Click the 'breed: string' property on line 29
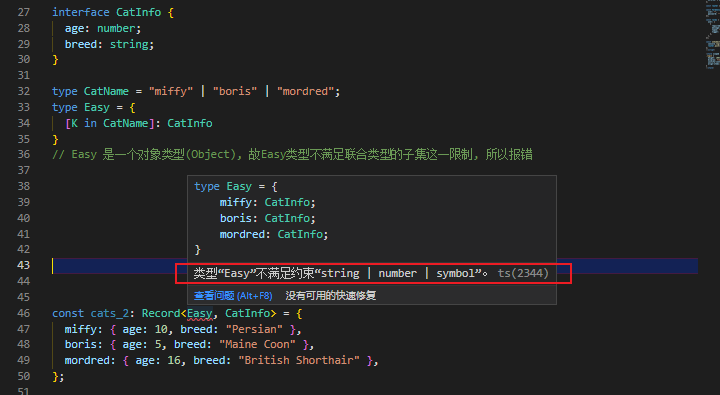Viewport: 720px width, 395px height. point(109,44)
